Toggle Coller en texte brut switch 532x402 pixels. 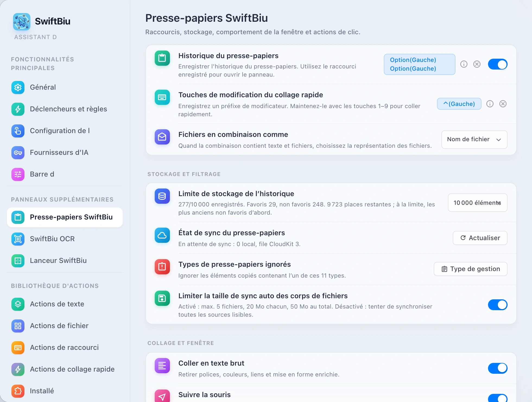tap(498, 369)
